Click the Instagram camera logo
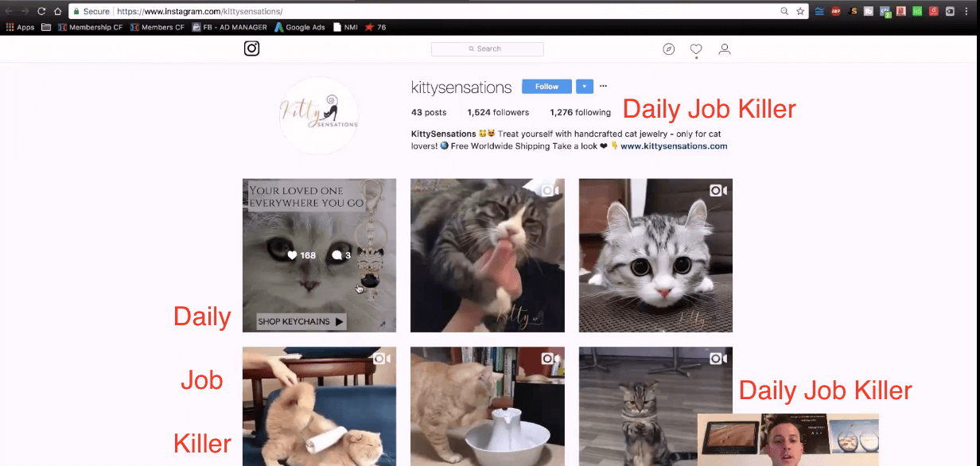The image size is (980, 466). [x=251, y=49]
